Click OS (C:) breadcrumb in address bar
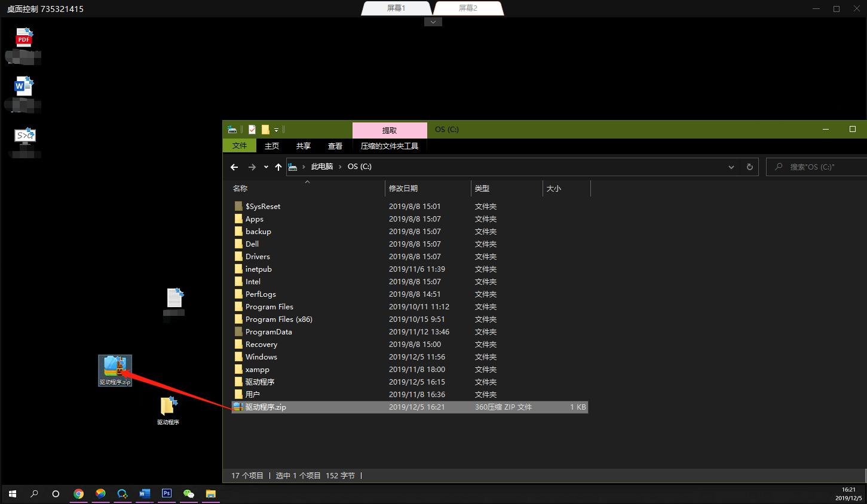Viewport: 867px width, 504px height. click(360, 167)
